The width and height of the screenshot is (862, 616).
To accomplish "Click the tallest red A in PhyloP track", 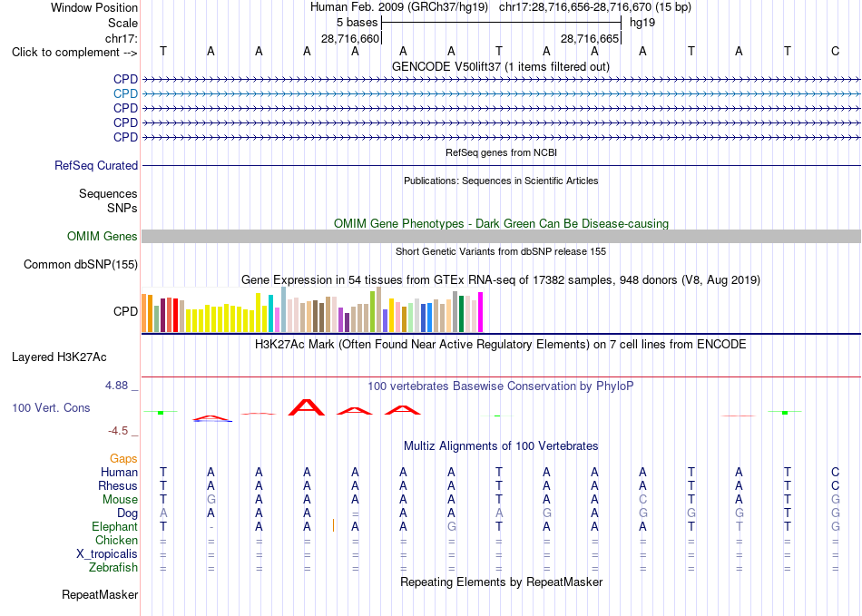I will coord(307,407).
